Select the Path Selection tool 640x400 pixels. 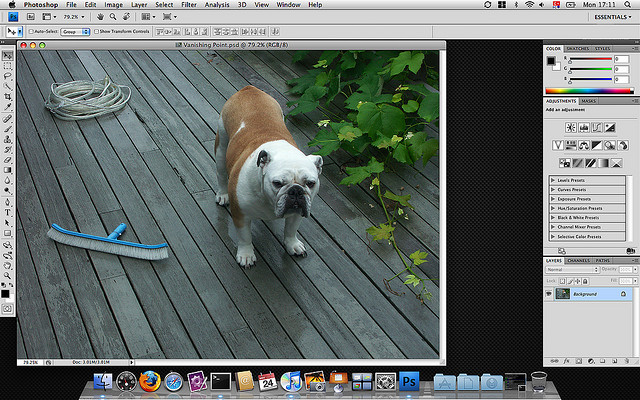(x=7, y=223)
